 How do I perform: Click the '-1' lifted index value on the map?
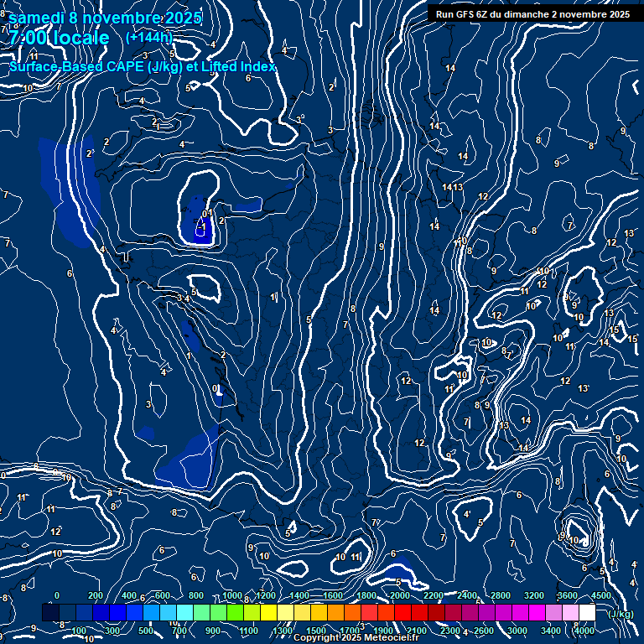point(201,226)
